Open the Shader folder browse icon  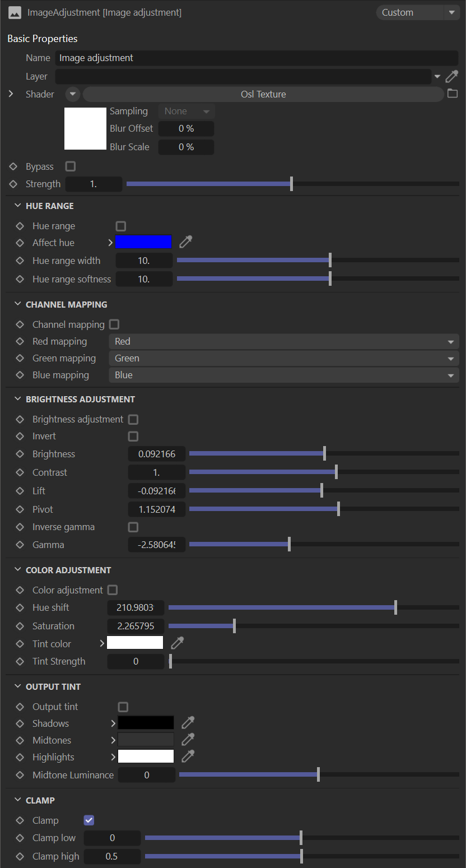[453, 94]
